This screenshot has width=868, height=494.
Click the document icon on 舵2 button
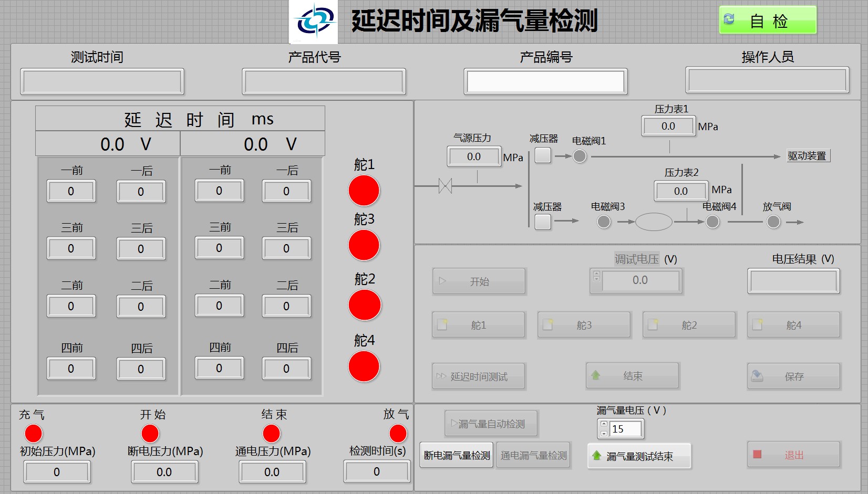pyautogui.click(x=653, y=324)
